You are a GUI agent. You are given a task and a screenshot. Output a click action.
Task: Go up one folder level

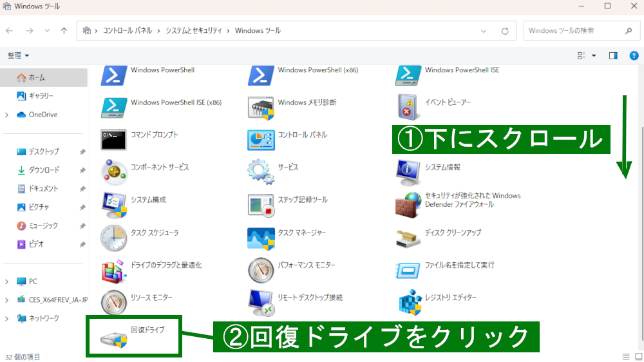pyautogui.click(x=64, y=31)
